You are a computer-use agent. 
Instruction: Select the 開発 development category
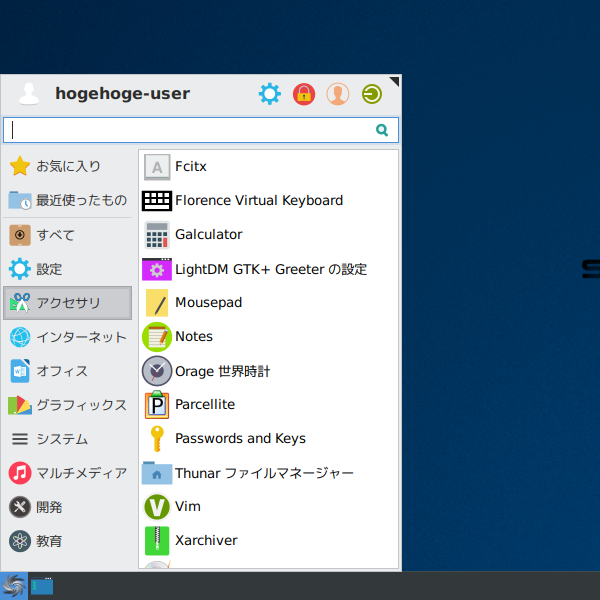pos(67,507)
